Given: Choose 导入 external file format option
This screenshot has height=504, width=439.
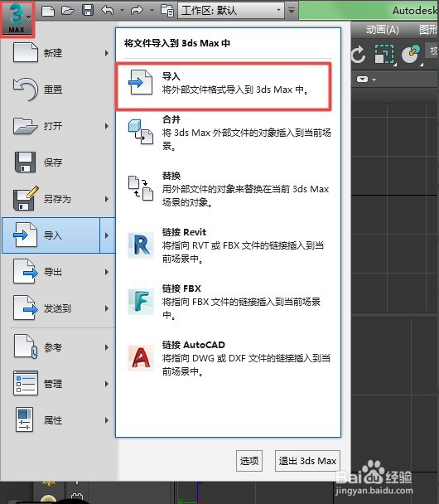Looking at the screenshot, I should point(223,86).
